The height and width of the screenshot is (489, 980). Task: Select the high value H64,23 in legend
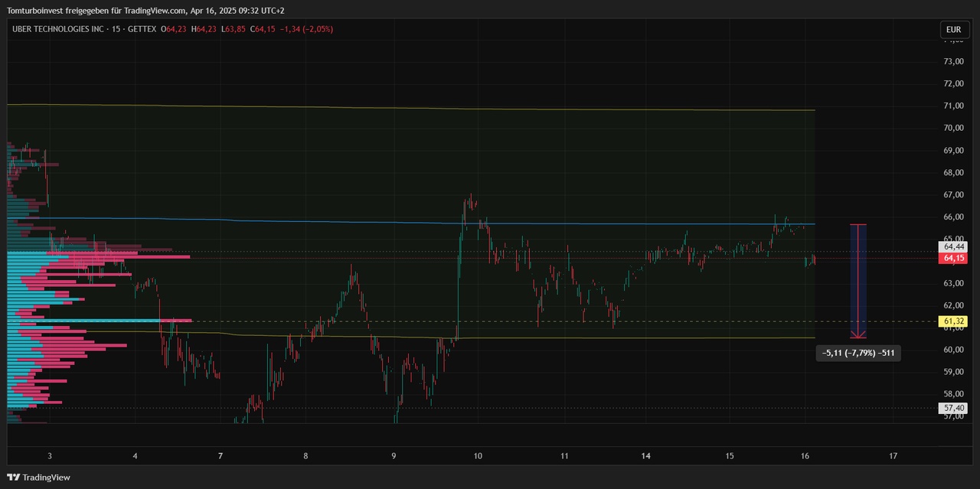click(204, 29)
